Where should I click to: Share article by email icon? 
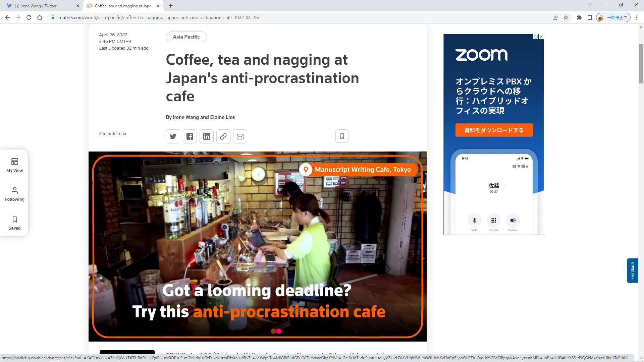coord(240,136)
